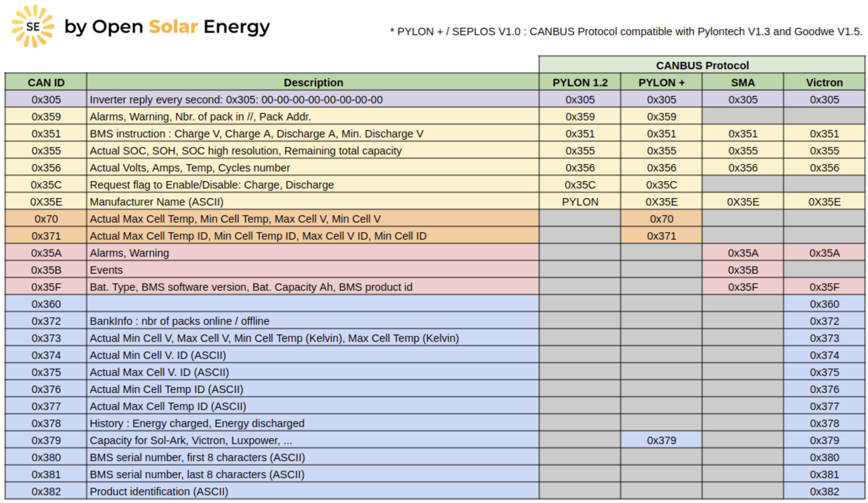Click 0x380 in the Victron column
868x503 pixels.
[824, 457]
